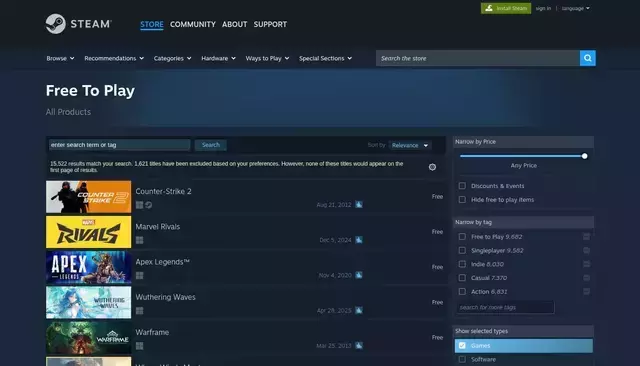Screen dimensions: 640x366
Task: Open the search preferences gear icon
Action: (432, 167)
